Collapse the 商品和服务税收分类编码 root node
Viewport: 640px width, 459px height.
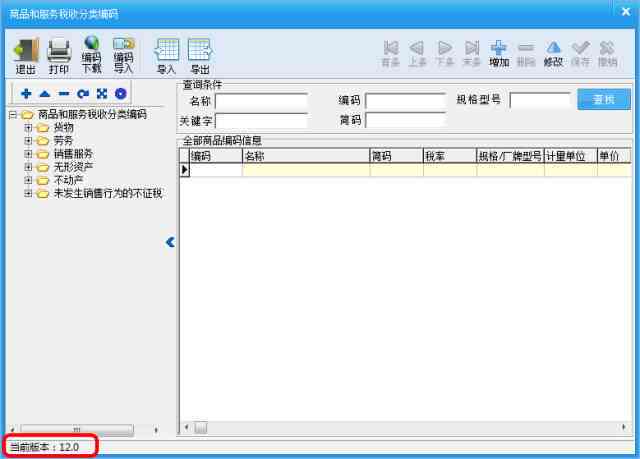click(13, 115)
